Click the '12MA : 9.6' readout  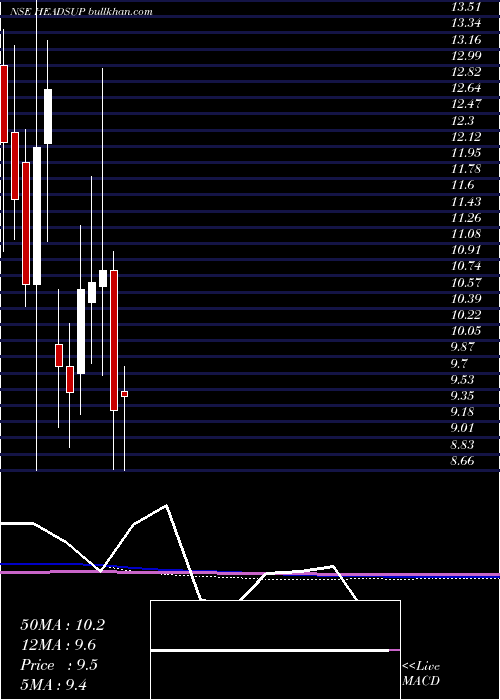click(58, 645)
